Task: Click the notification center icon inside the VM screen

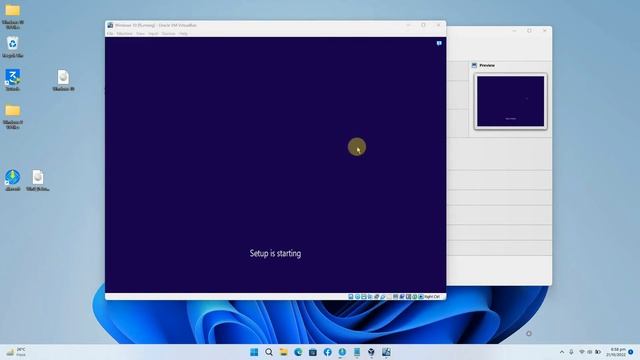Action: (x=439, y=43)
